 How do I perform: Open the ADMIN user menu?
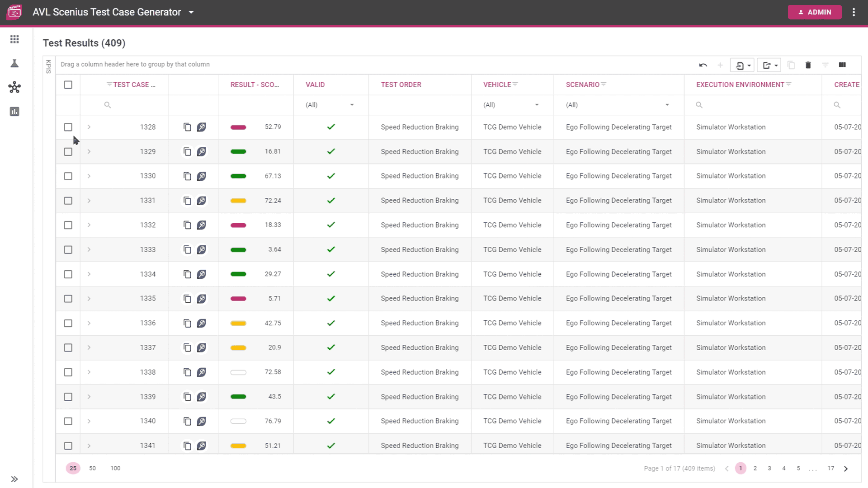click(815, 12)
